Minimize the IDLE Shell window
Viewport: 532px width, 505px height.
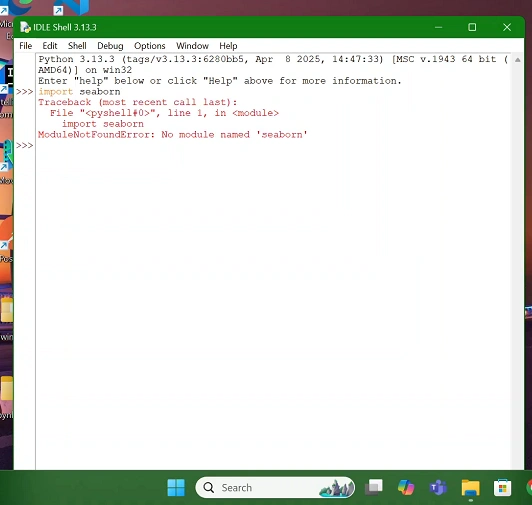(x=438, y=27)
